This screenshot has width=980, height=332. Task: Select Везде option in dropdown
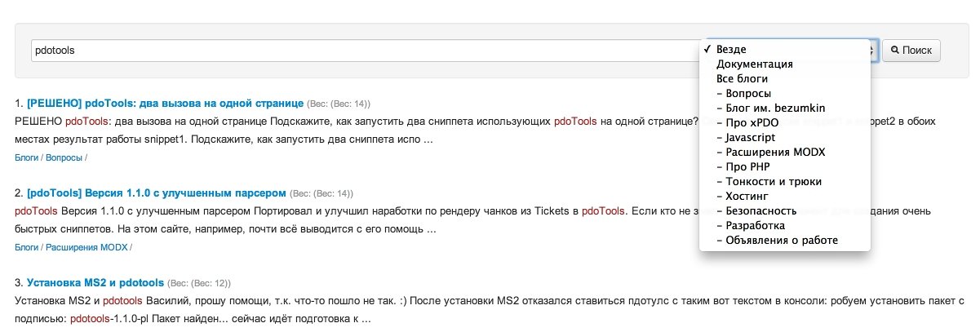click(x=779, y=50)
